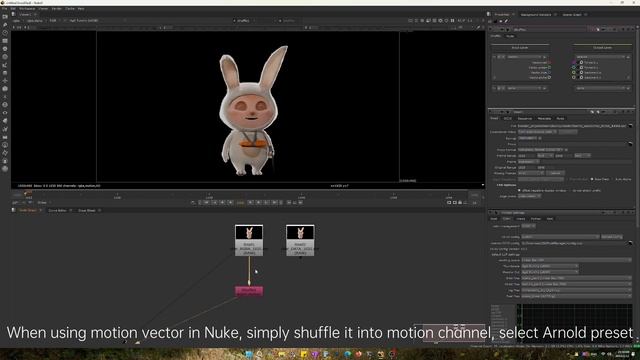The height and width of the screenshot is (360, 640).
Task: Open the Color tab in Project Settings
Action: coord(507,219)
